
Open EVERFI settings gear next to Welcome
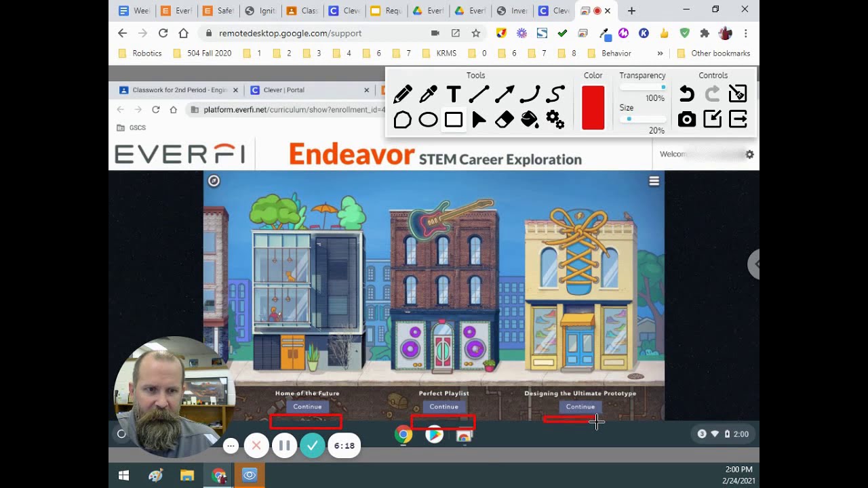click(749, 155)
